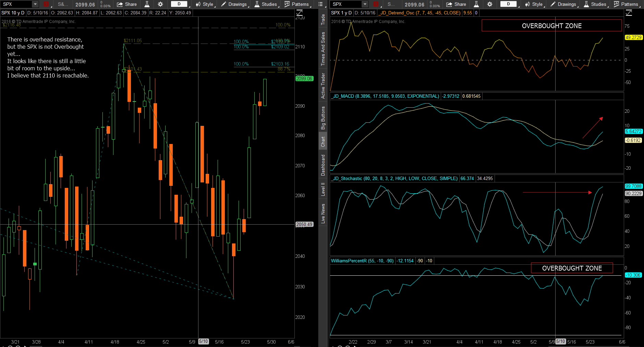The image size is (644, 347).
Task: Open the Studies menu on left chart
Action: (266, 4)
